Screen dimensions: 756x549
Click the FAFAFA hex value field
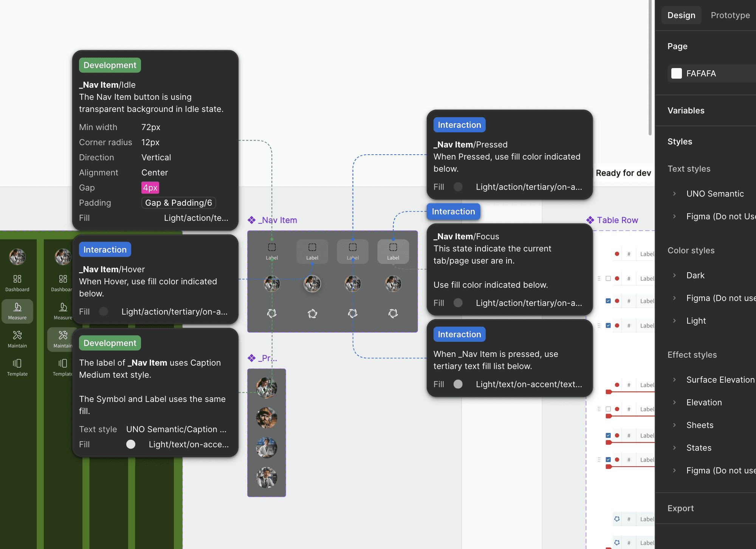pos(701,73)
